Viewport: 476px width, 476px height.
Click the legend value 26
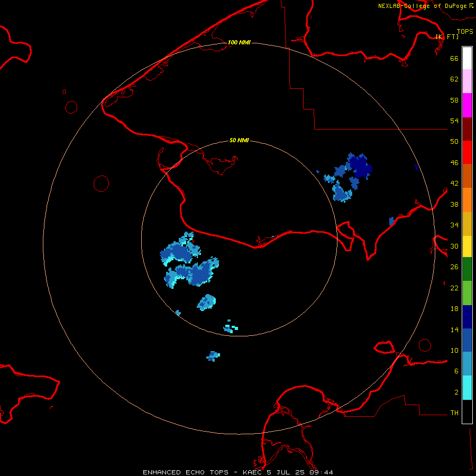coord(454,267)
